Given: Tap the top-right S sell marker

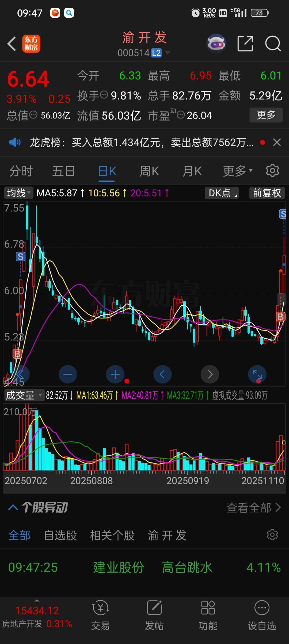Looking at the screenshot, I should [x=283, y=214].
